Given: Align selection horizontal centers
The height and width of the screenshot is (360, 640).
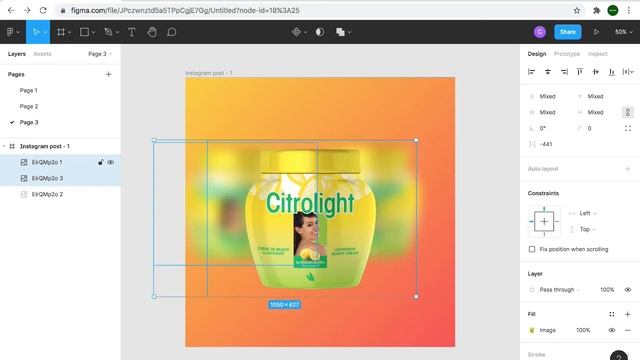Looking at the screenshot, I should point(548,72).
